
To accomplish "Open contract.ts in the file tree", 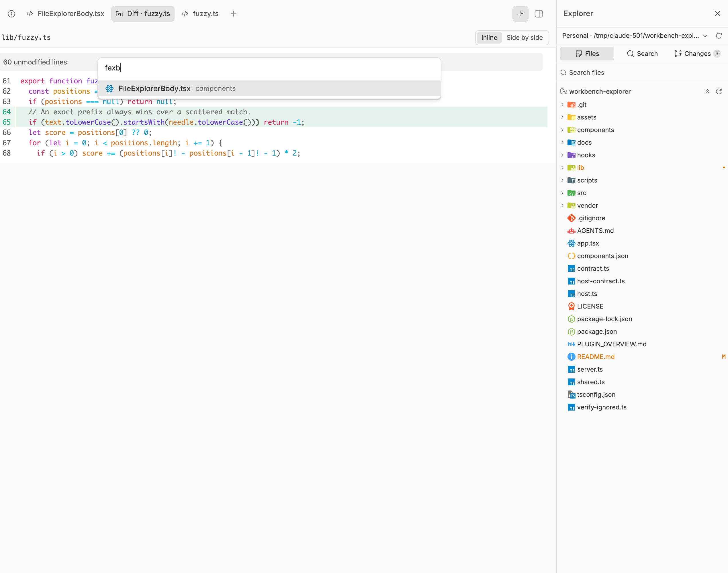I will (642, 269).
